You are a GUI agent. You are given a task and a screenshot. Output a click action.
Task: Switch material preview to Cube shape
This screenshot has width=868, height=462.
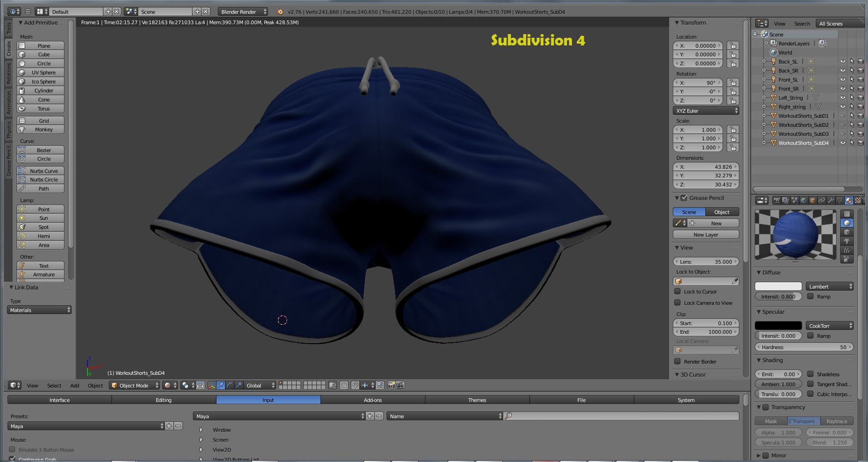[847, 232]
